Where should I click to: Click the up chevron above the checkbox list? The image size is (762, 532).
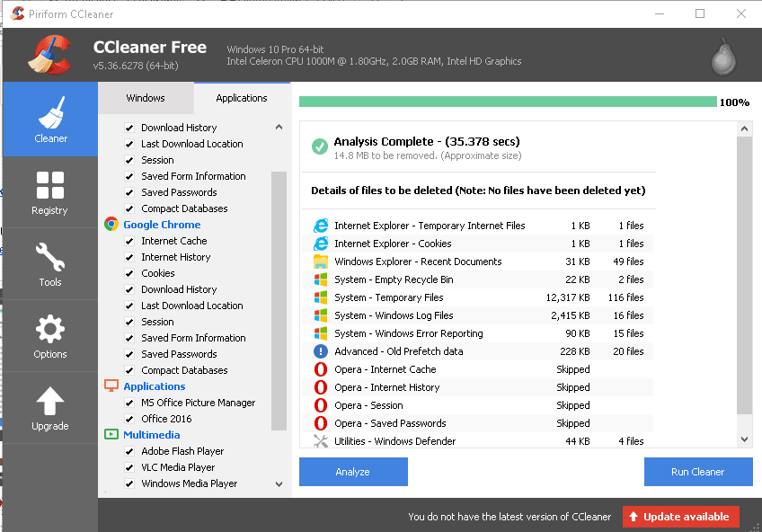click(x=279, y=128)
